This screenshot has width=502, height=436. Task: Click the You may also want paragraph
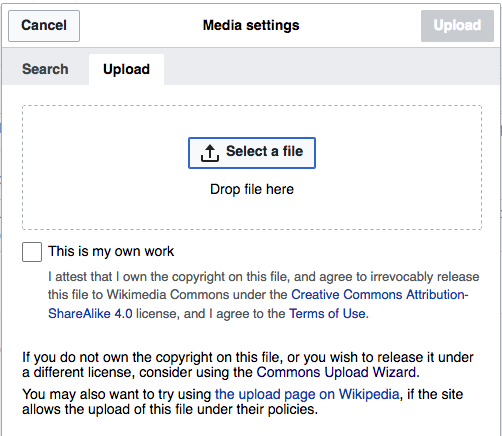click(x=242, y=402)
